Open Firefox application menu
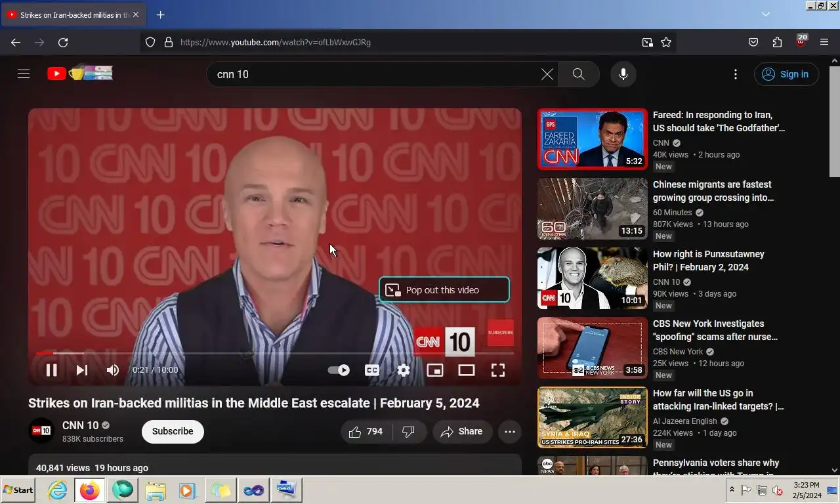Image resolution: width=840 pixels, height=504 pixels. (824, 42)
